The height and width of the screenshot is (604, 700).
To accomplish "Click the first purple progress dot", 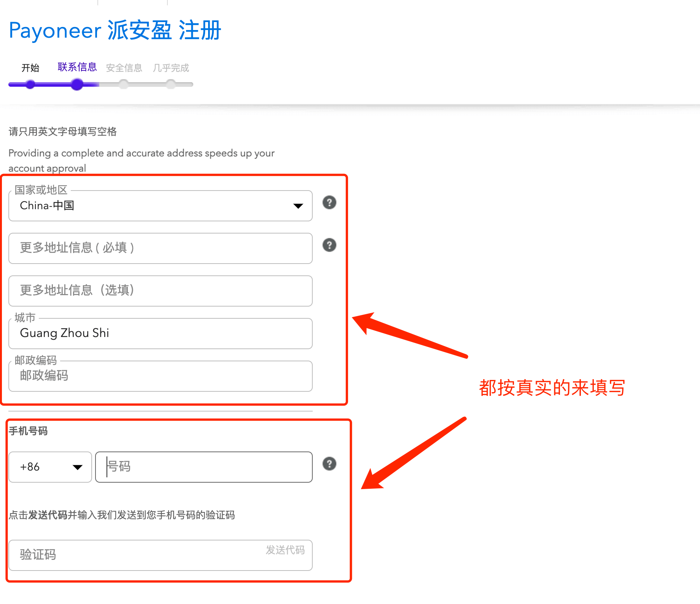I will pos(30,84).
